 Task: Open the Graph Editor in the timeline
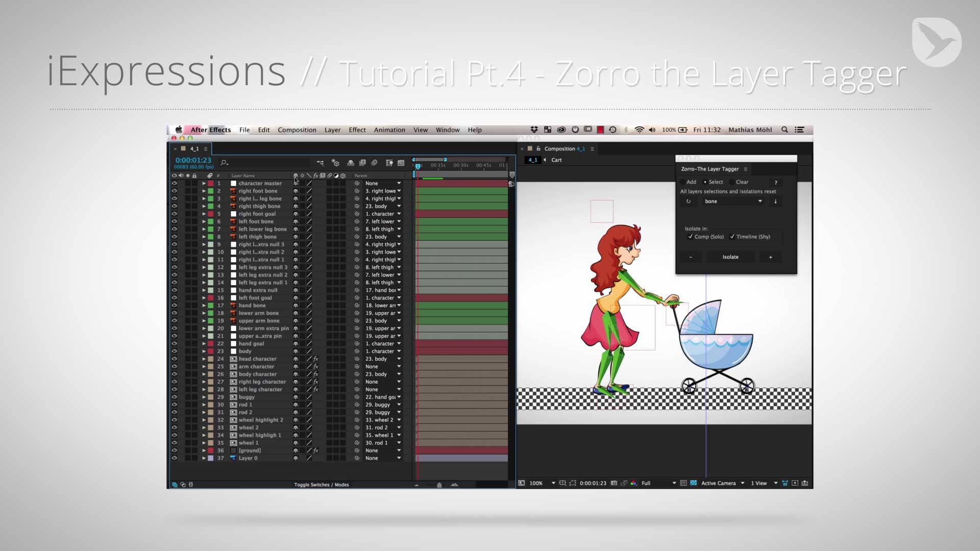pos(400,163)
